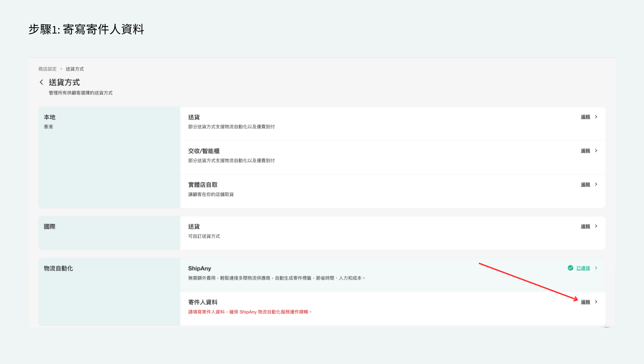Open 商店設定 breadcrumb link
The height and width of the screenshot is (364, 644).
[47, 69]
